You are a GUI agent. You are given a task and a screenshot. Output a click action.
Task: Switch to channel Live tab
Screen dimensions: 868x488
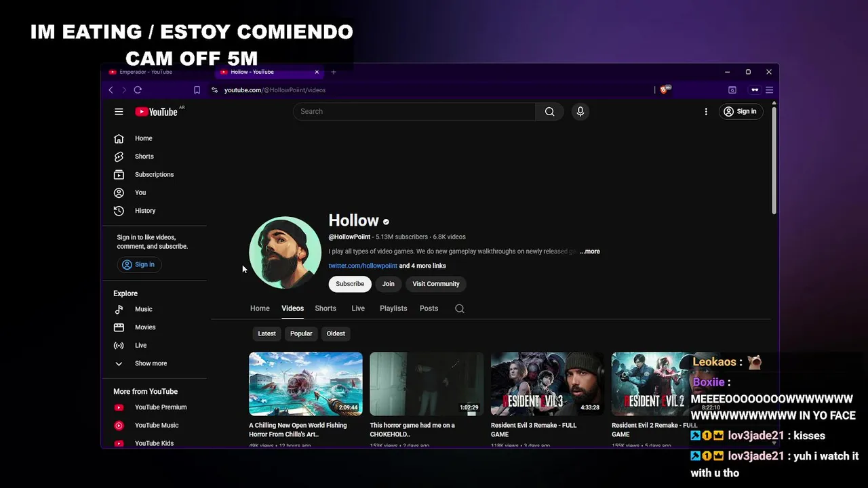pyautogui.click(x=358, y=308)
